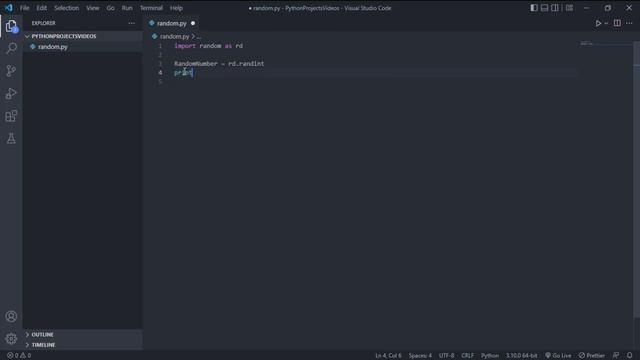Toggle the bottom panel layout icon
The width and height of the screenshot is (640, 360).
pyautogui.click(x=544, y=8)
